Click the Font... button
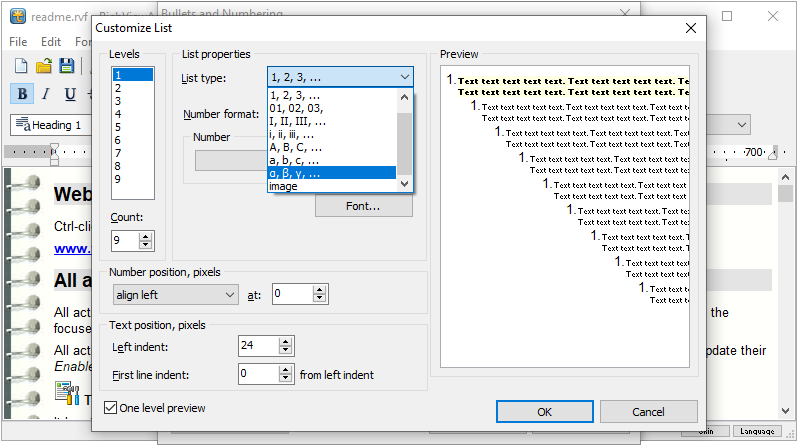Screen dimensions: 797x445 [x=363, y=206]
